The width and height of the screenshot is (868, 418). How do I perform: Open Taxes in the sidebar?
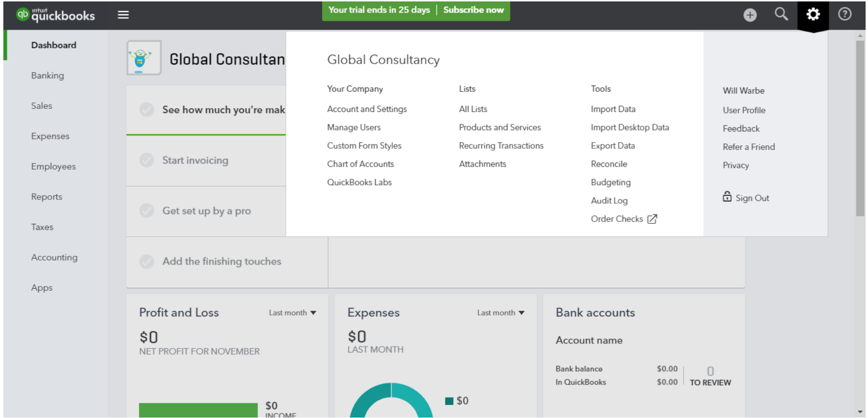[42, 227]
